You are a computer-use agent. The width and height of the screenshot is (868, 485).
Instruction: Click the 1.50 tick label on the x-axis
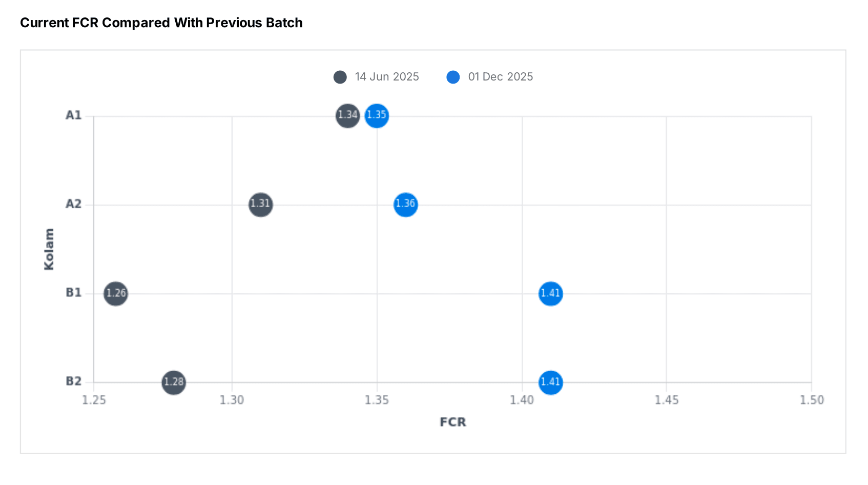(812, 400)
